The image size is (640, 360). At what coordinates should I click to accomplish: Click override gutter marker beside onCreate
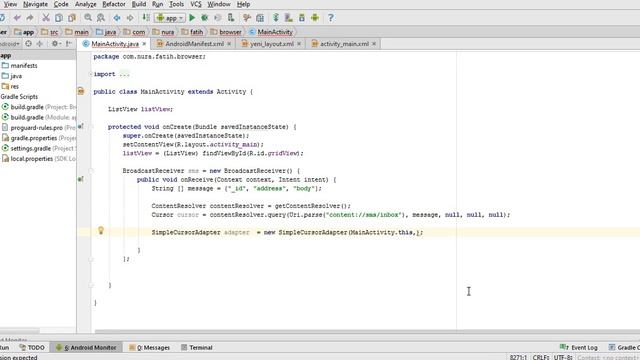point(81,127)
